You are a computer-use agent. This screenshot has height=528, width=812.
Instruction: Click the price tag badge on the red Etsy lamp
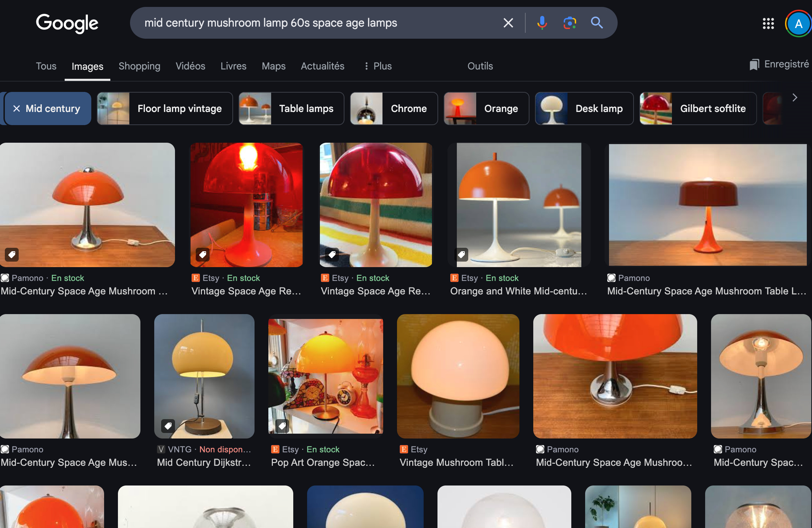pyautogui.click(x=203, y=255)
